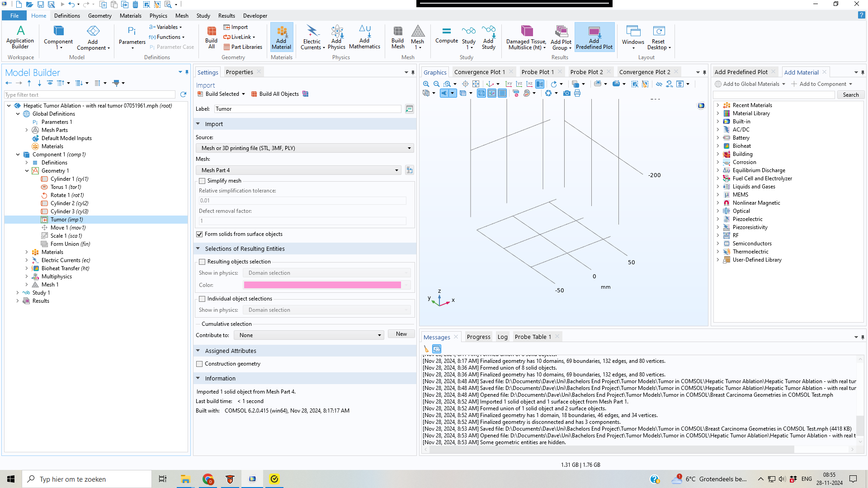868x488 pixels.
Task: Open the Mesh Part 4 dropdown
Action: (x=298, y=170)
